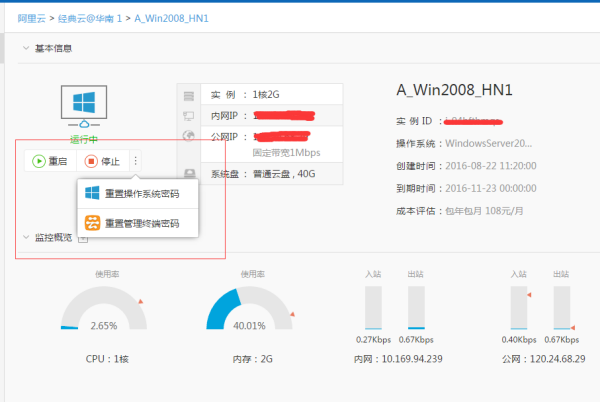Click 创建时间 2016-08-22 11:20:00 value

pos(491,166)
